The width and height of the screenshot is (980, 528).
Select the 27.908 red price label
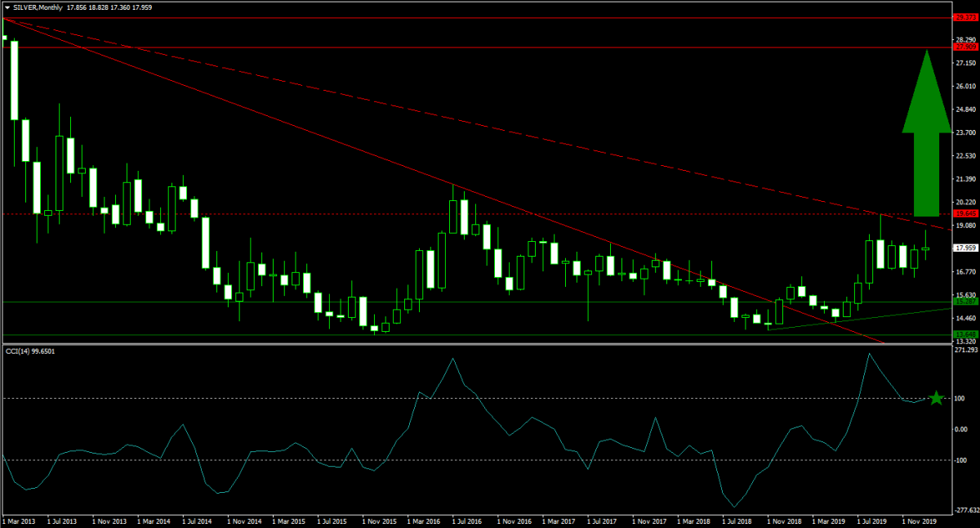pyautogui.click(x=965, y=47)
